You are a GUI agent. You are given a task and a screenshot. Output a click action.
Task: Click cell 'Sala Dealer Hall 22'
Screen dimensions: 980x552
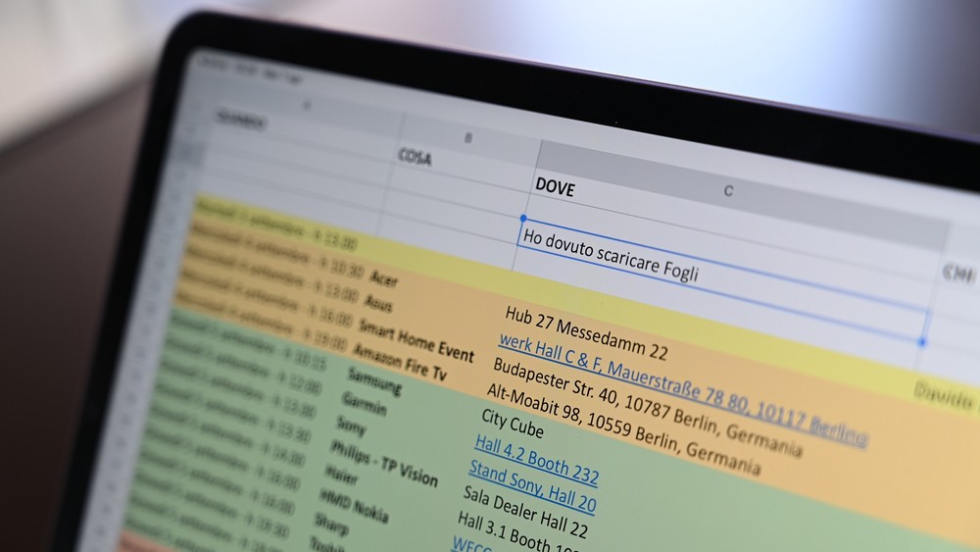point(525,512)
